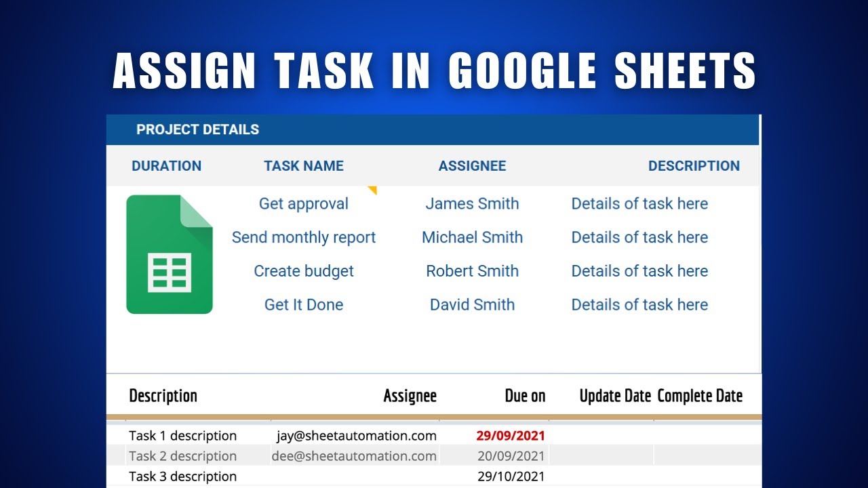
Task: Click the green Google Sheets logo icon
Action: pos(170,254)
